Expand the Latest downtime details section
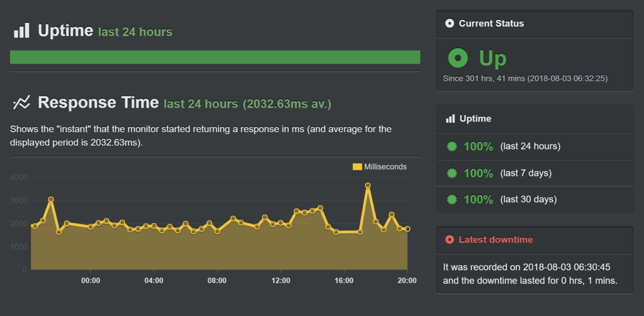Screen dimensions: 644x316 click(534, 274)
